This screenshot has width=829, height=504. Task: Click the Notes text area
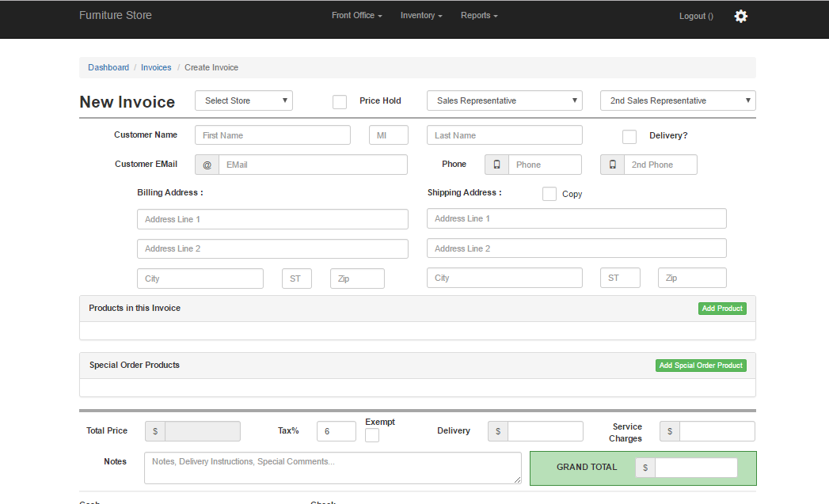(333, 468)
